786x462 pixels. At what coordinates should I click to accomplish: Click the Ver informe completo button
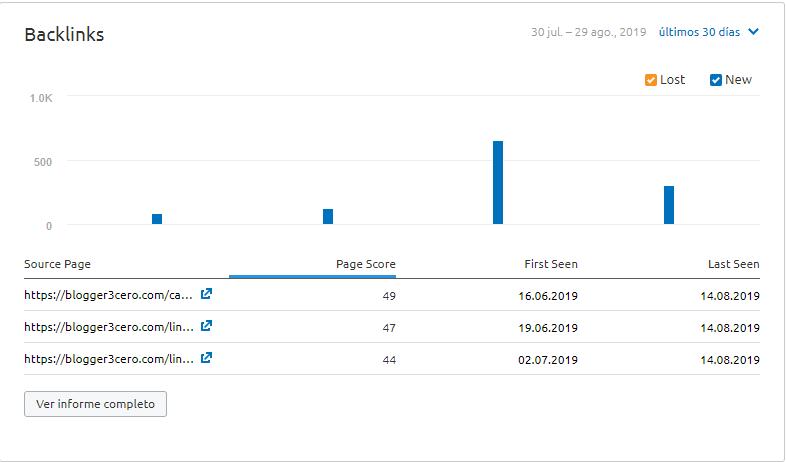point(95,404)
